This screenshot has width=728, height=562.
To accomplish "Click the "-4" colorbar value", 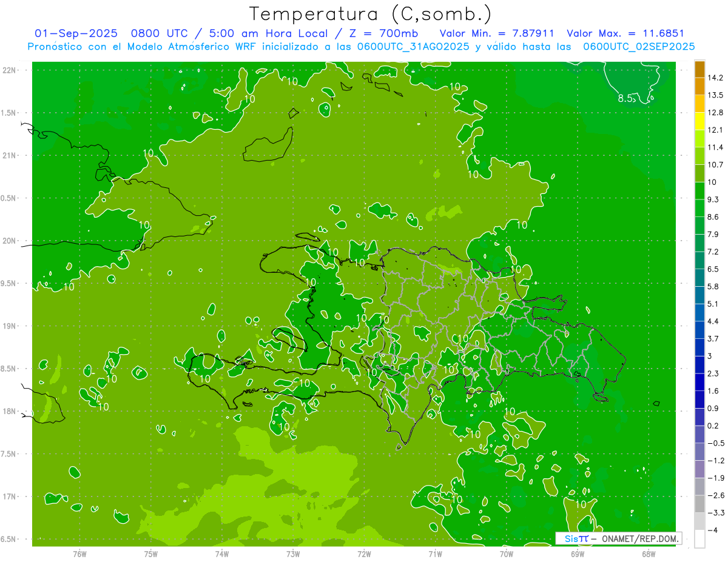I will tap(713, 530).
